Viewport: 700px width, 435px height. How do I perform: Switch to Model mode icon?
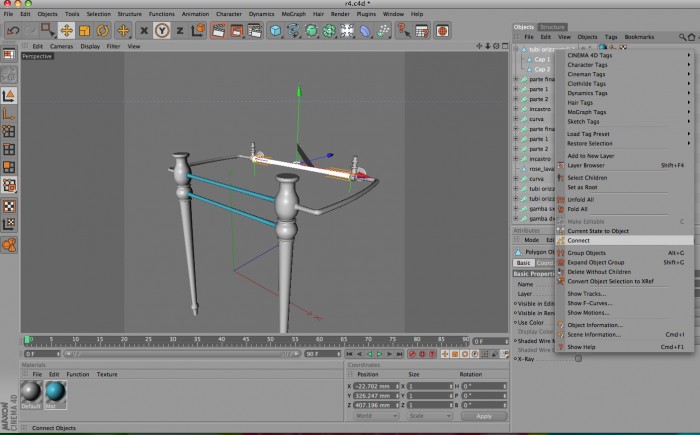point(8,95)
